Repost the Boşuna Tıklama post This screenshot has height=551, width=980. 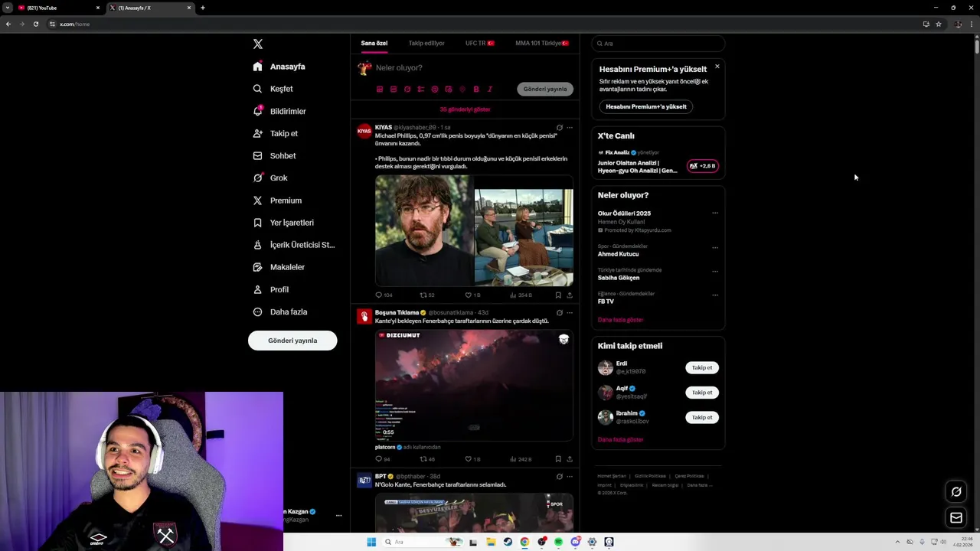427,459
